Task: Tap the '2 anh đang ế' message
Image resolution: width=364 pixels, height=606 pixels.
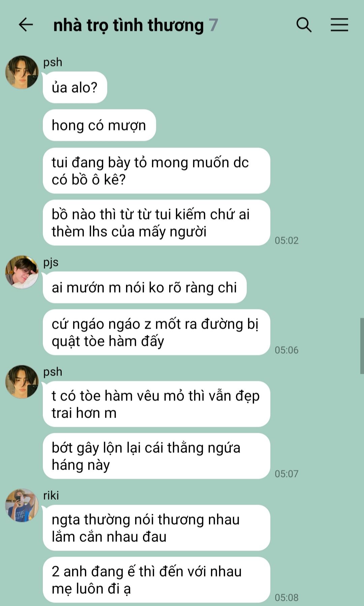Action: click(x=156, y=580)
